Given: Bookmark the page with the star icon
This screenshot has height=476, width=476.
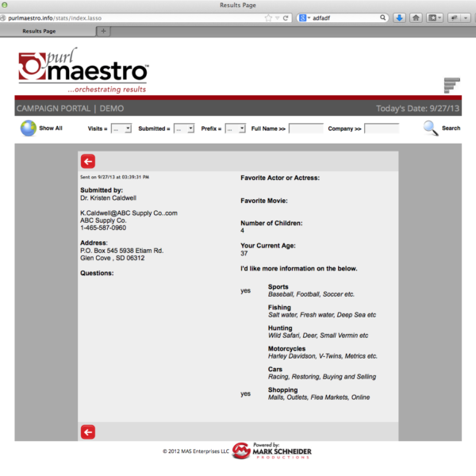Looking at the screenshot, I should click(x=270, y=17).
